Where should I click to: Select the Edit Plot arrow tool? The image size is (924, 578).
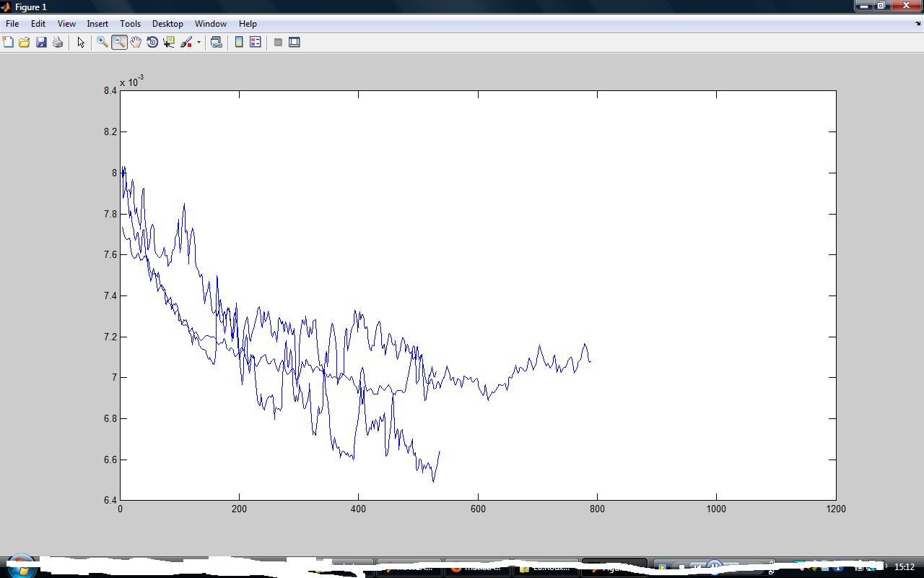tap(81, 43)
